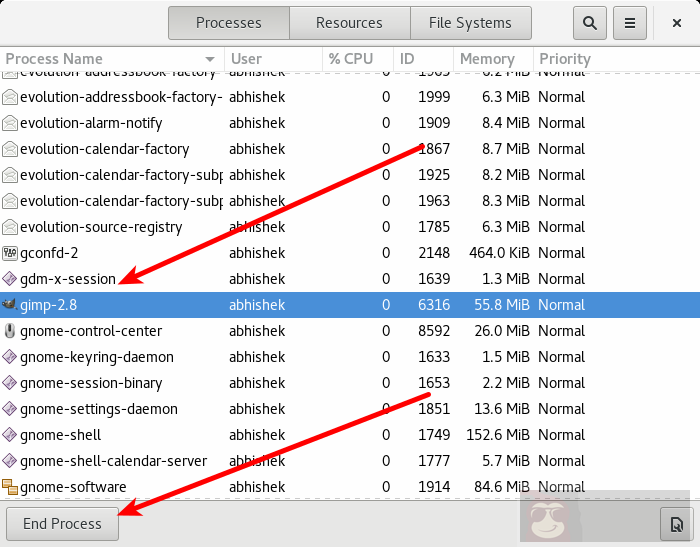The height and width of the screenshot is (547, 700).
Task: Open the hamburger menu button
Action: coord(629,22)
